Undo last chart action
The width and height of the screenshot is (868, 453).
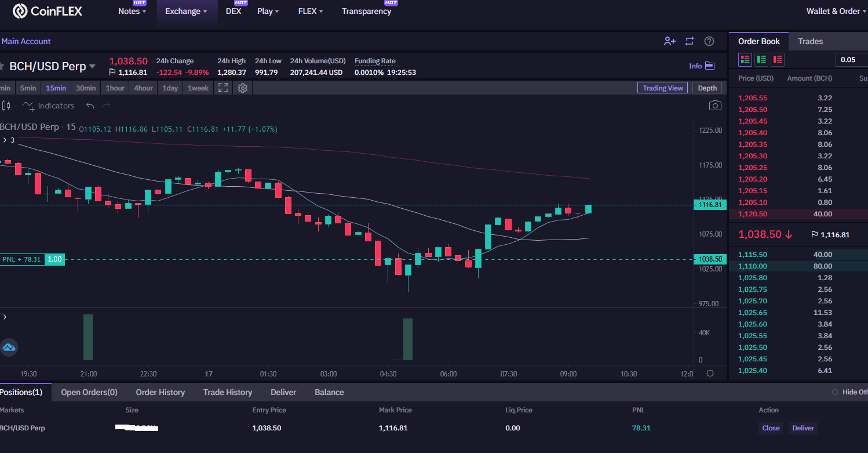point(90,106)
